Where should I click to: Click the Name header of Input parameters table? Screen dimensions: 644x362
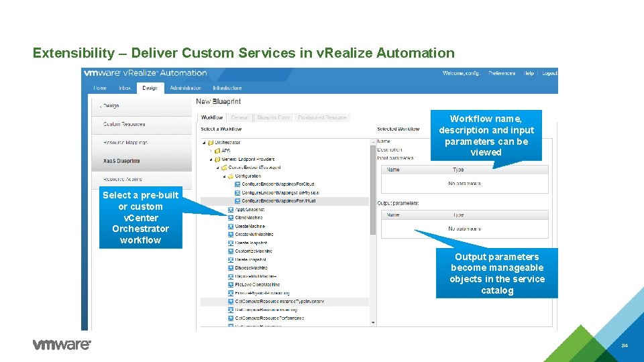point(393,170)
